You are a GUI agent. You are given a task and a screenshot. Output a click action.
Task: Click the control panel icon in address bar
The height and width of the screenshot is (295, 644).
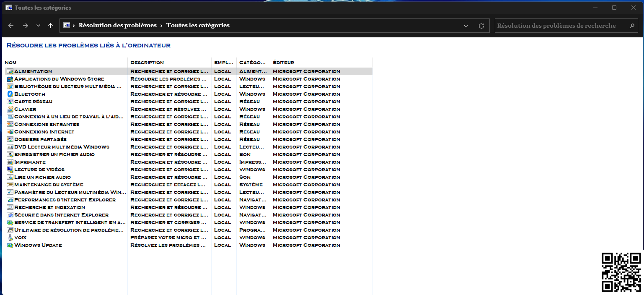tap(67, 25)
